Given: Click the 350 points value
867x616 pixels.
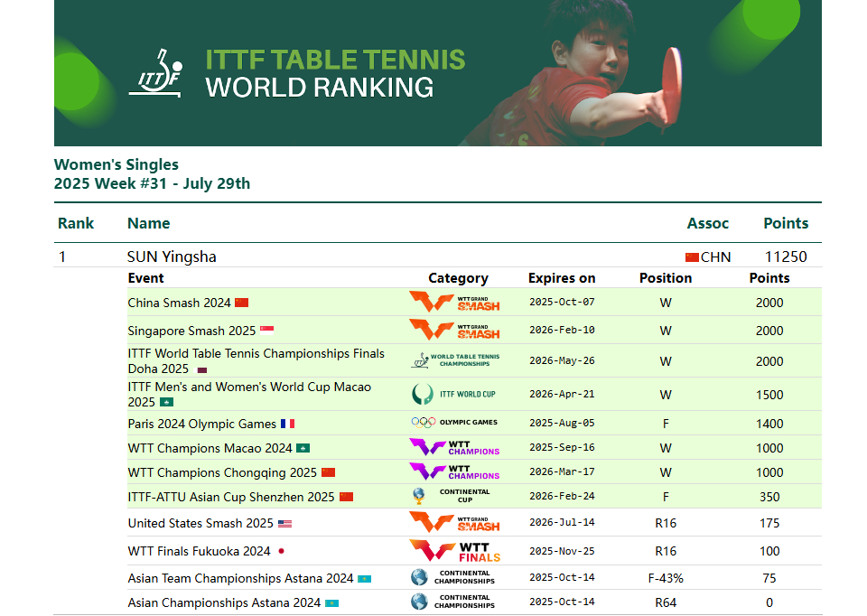Looking at the screenshot, I should [769, 497].
